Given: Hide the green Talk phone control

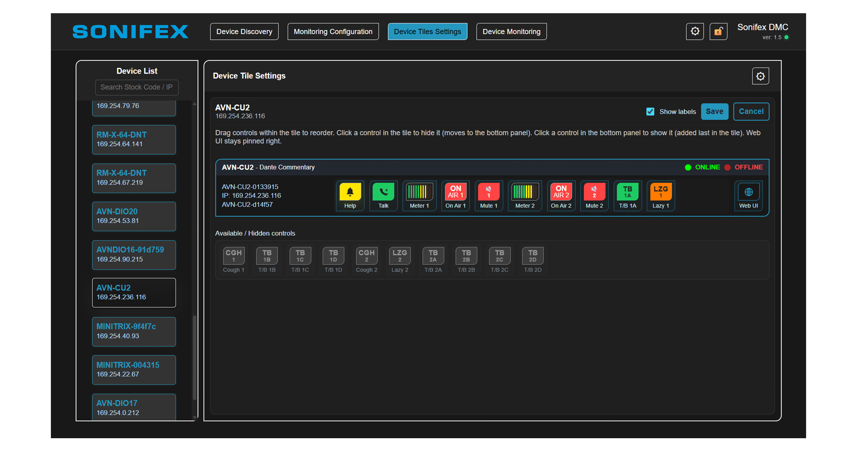Looking at the screenshot, I should coord(383,196).
